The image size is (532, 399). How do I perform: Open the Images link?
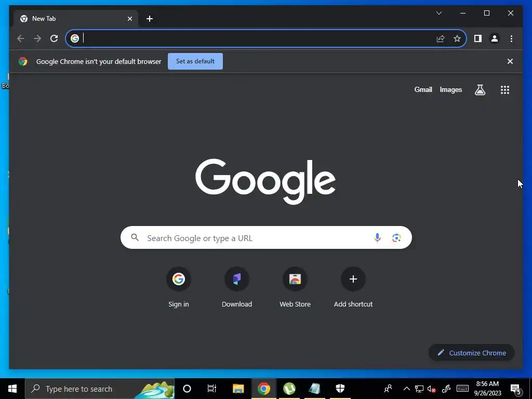click(x=450, y=90)
